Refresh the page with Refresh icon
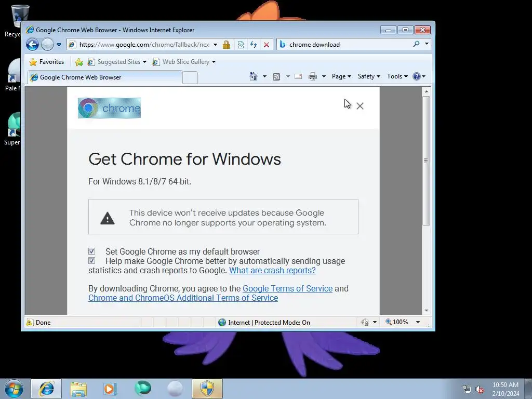This screenshot has width=532, height=399. (x=254, y=45)
